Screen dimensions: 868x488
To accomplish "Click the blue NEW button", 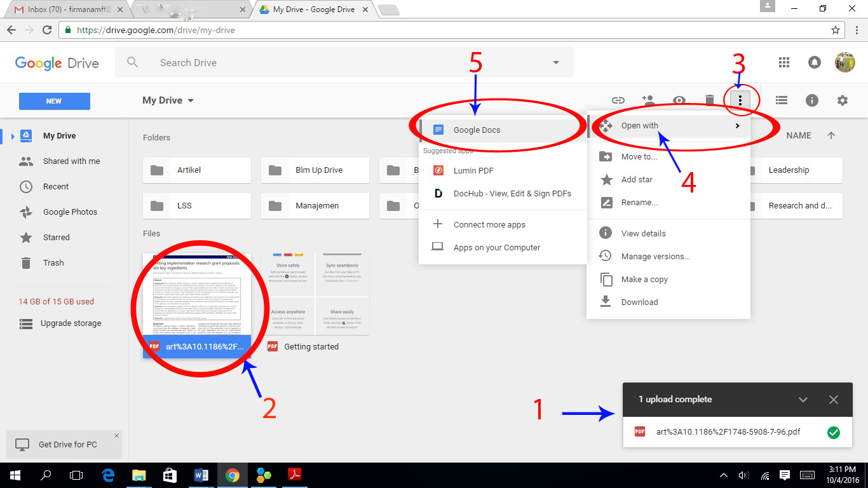I will coord(55,101).
